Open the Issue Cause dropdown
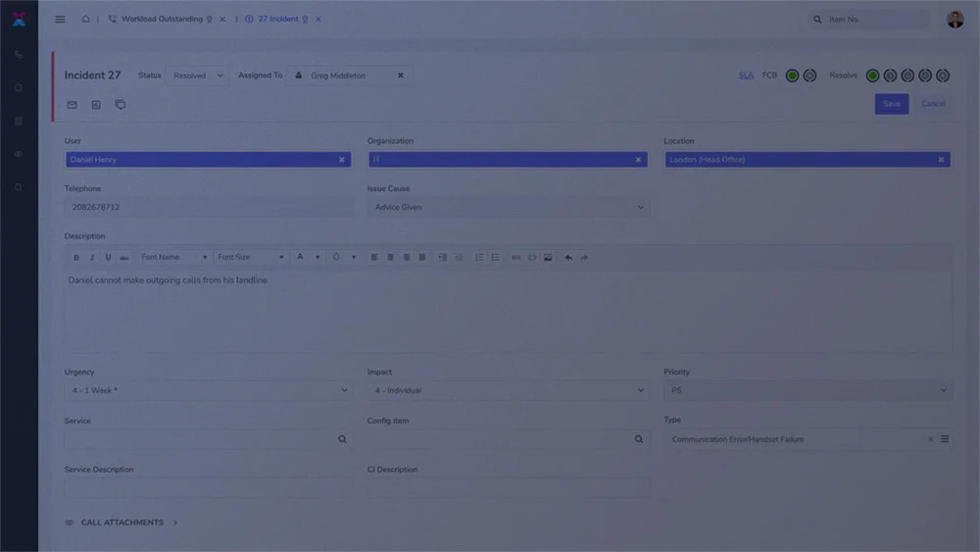The height and width of the screenshot is (552, 980). pyautogui.click(x=508, y=208)
